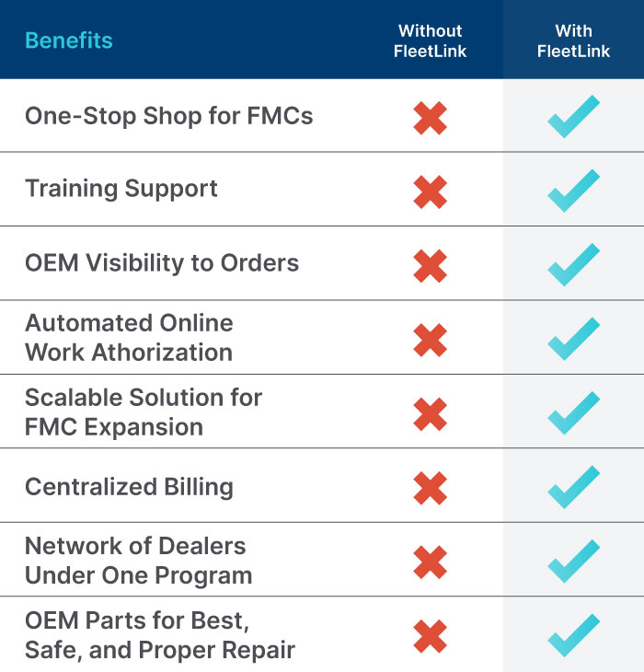Select the red X for Network of Dealers row
This screenshot has width=644, height=672.
point(430,562)
